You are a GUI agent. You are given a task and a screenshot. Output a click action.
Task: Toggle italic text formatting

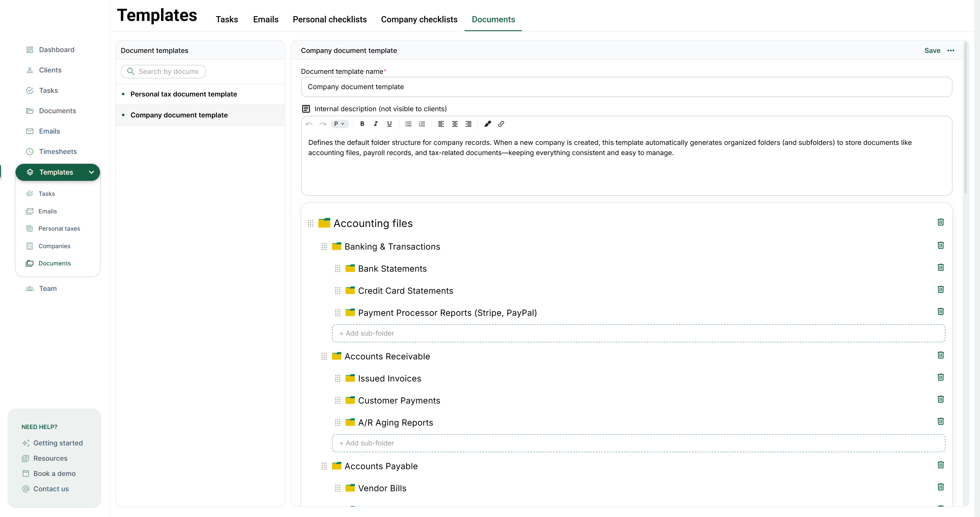pyautogui.click(x=376, y=124)
